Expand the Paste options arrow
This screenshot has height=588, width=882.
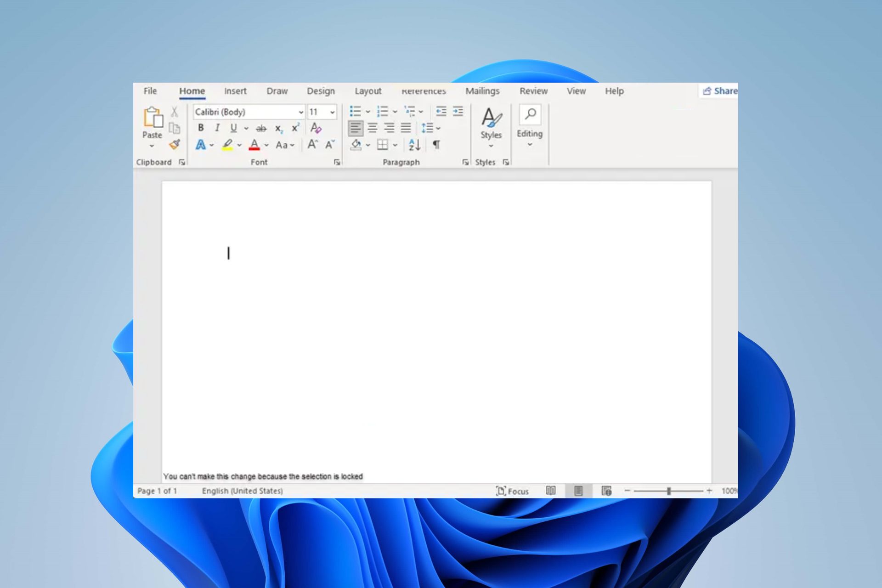pos(152,146)
